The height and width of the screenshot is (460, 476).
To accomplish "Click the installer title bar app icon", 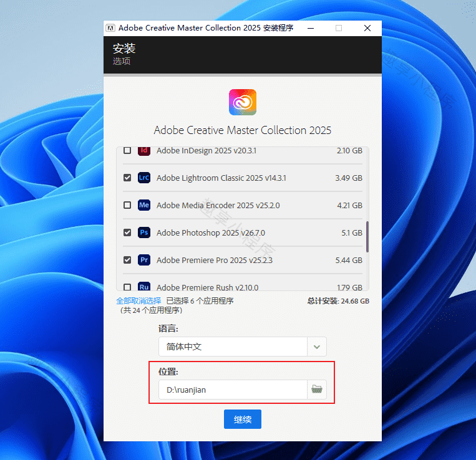I will pyautogui.click(x=110, y=28).
